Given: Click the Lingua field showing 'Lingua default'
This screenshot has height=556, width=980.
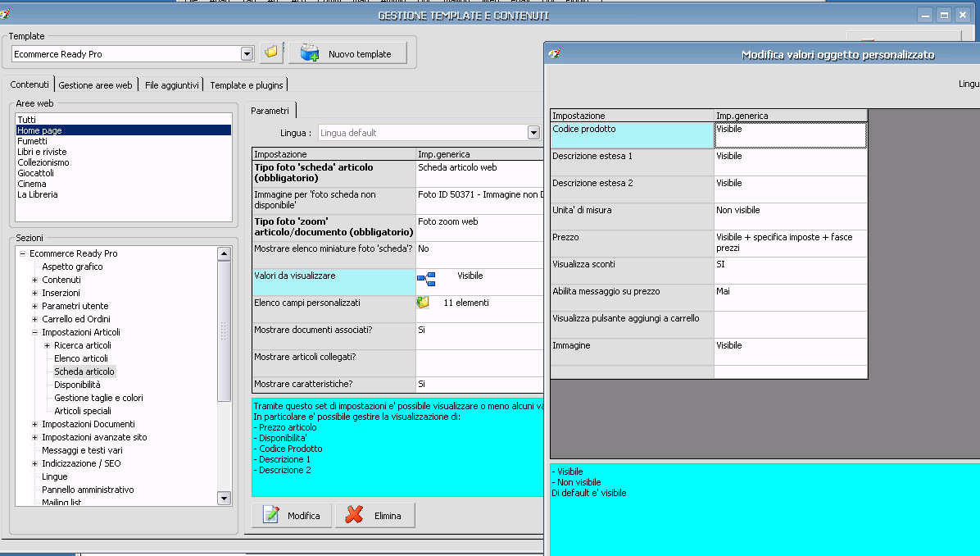Looking at the screenshot, I should (x=423, y=133).
